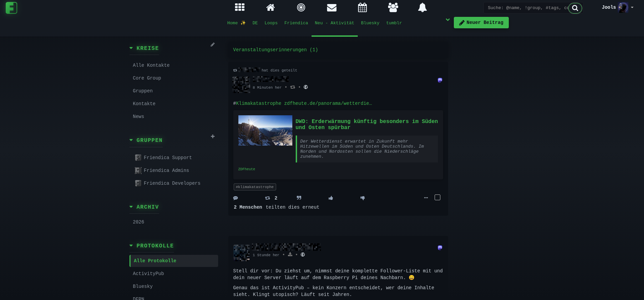This screenshot has width=644, height=300.
Task: Click globe visibility icon on first post
Action: click(306, 87)
